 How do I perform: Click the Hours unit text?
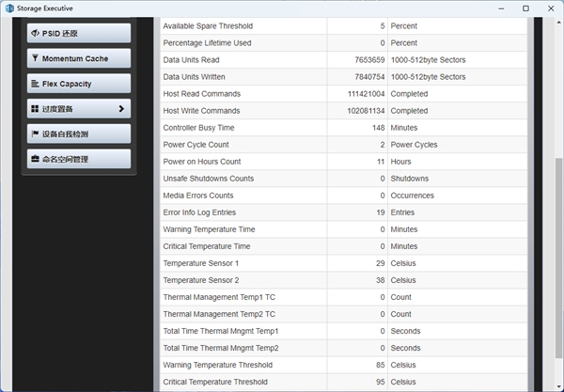click(x=400, y=162)
